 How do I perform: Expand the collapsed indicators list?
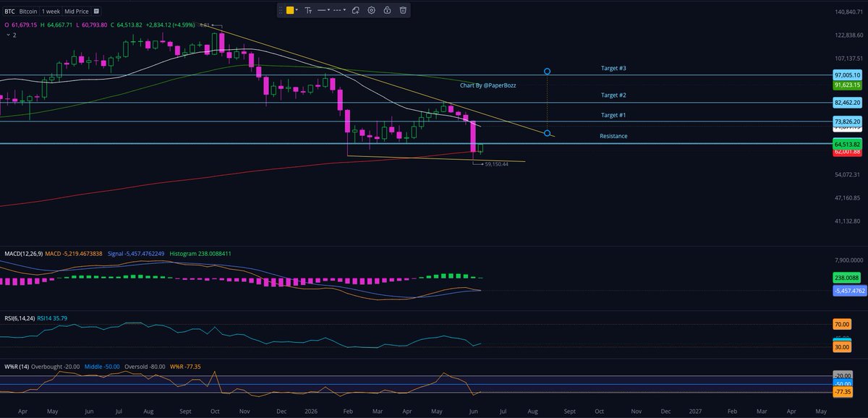[x=10, y=34]
